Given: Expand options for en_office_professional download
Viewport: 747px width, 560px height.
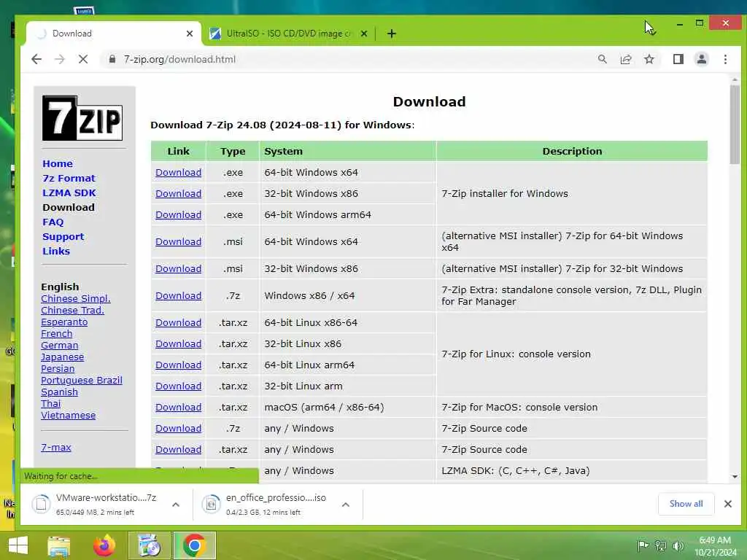Looking at the screenshot, I should pos(346,505).
